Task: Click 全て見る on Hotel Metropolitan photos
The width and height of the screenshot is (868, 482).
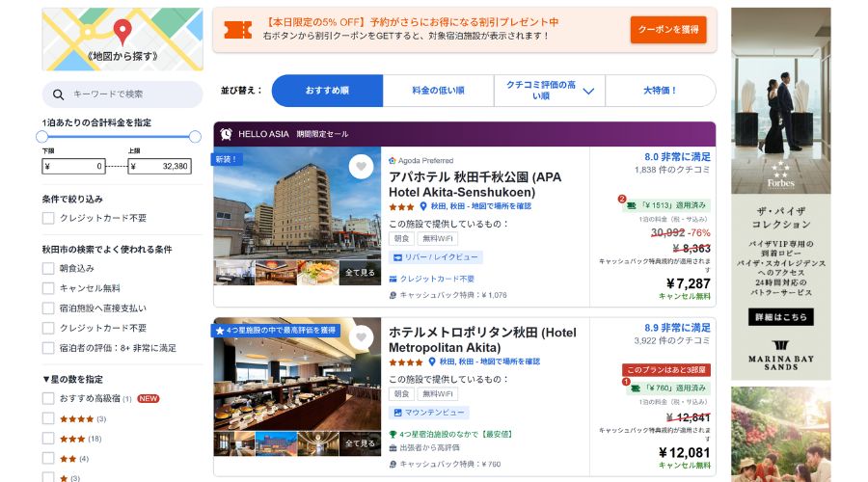Action: 360,443
